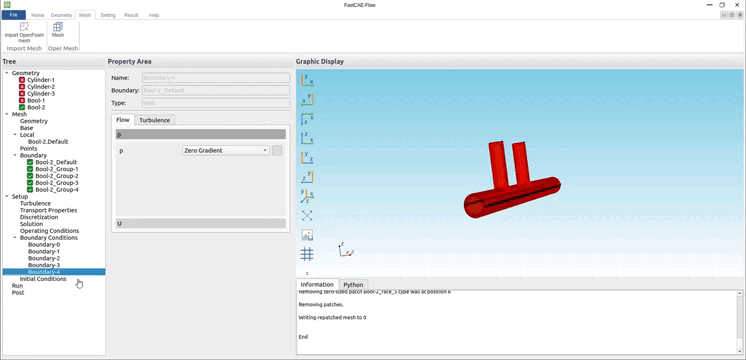Screen dimensions: 746x360
Task: Click the FastCAE app icon in title bar
Action: coord(8,4)
